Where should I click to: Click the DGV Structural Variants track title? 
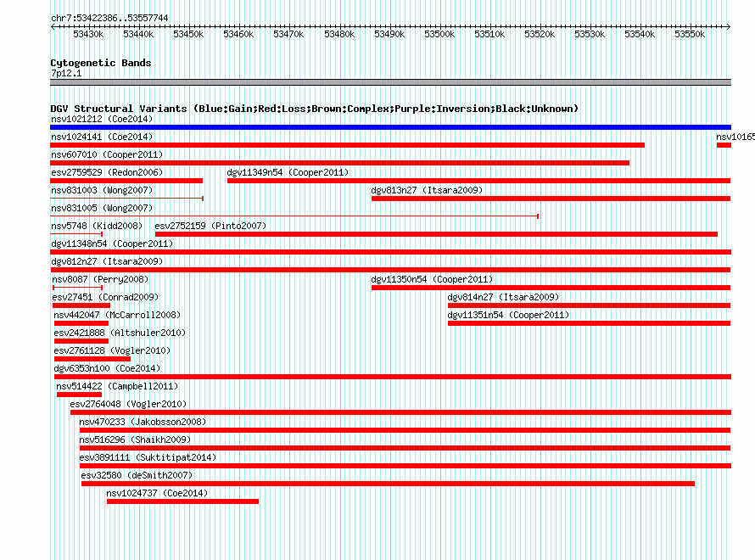tap(314, 109)
